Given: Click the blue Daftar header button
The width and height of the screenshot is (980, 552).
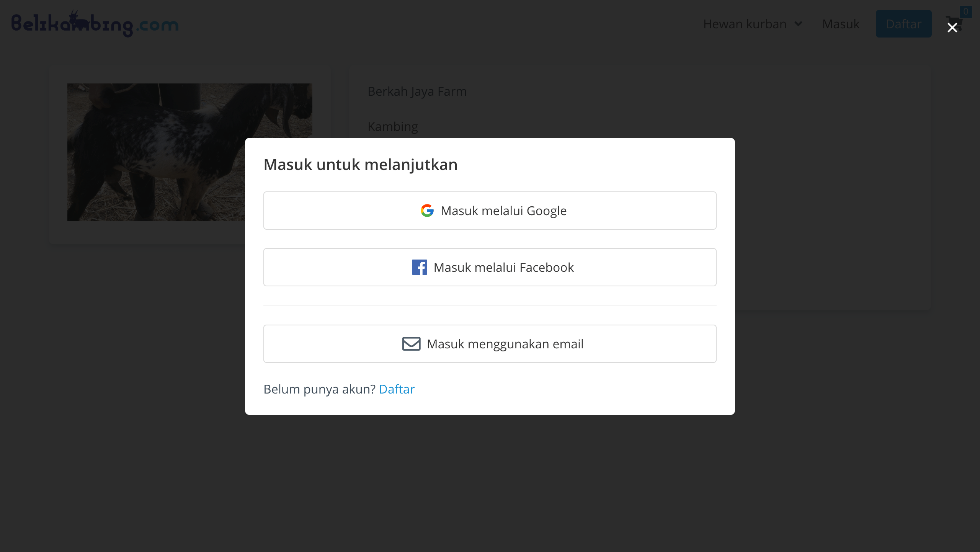Looking at the screenshot, I should point(903,24).
